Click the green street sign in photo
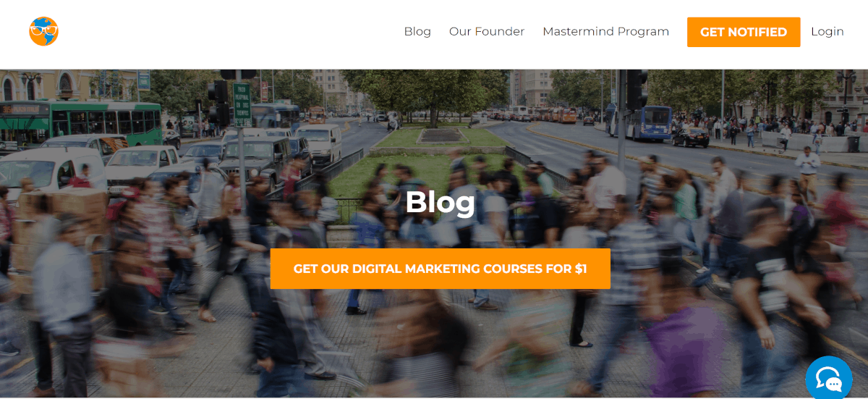Image resolution: width=868 pixels, height=399 pixels. 242,104
